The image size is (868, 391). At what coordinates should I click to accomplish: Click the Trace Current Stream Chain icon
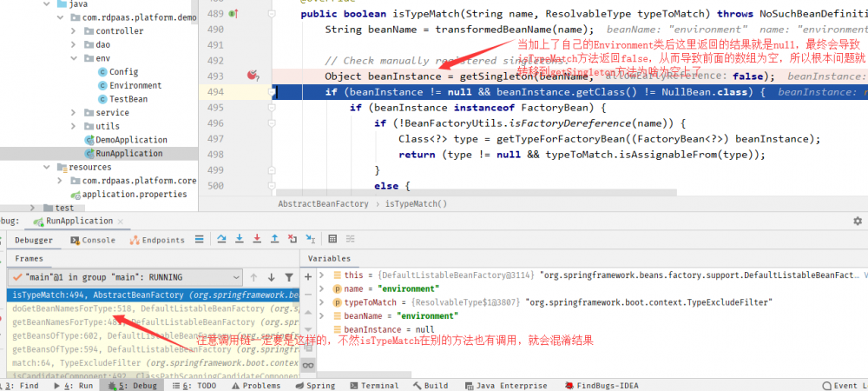351,239
